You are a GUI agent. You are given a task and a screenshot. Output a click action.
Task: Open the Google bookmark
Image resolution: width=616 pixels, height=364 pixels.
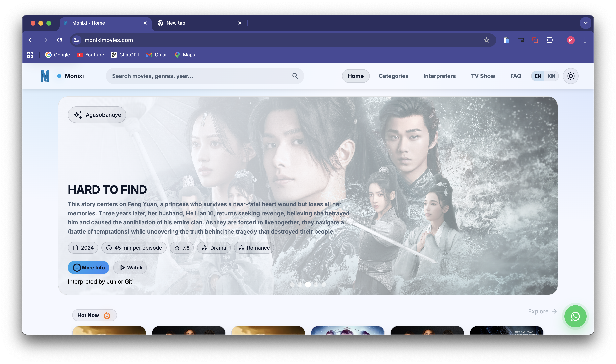pyautogui.click(x=58, y=55)
